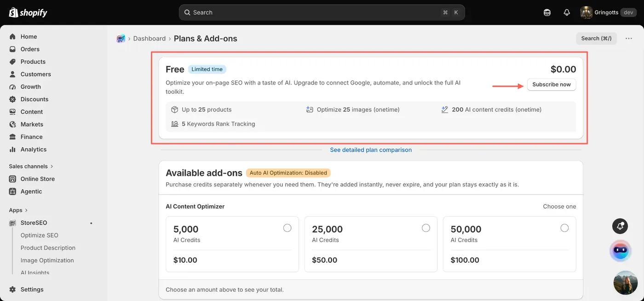Select the 25,000 AI Credits radio button
Viewport: 644px width, 301px height.
coord(426,228)
